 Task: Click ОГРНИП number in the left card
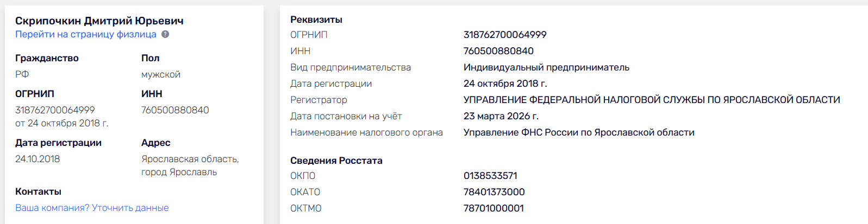coord(55,110)
